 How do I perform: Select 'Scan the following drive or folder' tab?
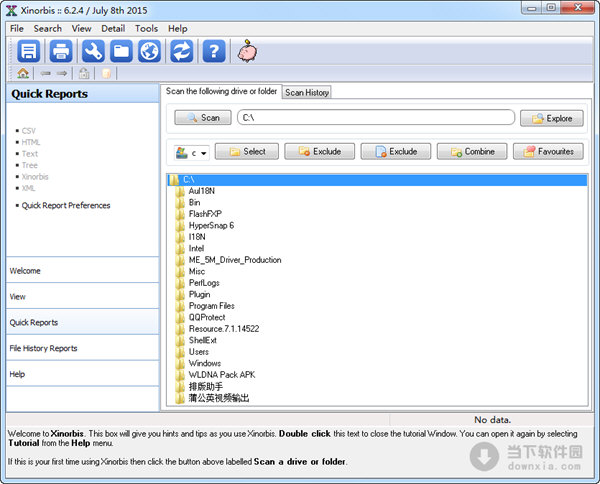point(221,91)
